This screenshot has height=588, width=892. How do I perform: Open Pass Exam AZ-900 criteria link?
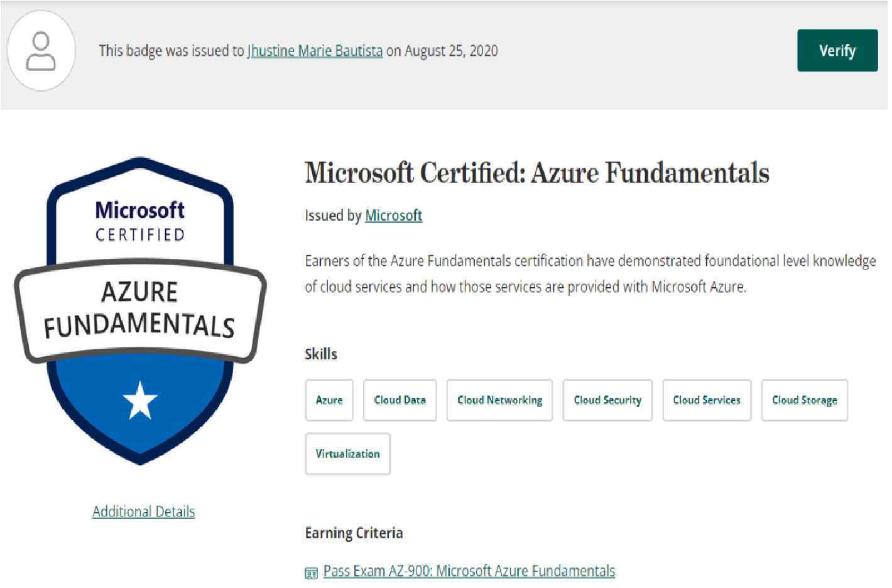[x=469, y=571]
